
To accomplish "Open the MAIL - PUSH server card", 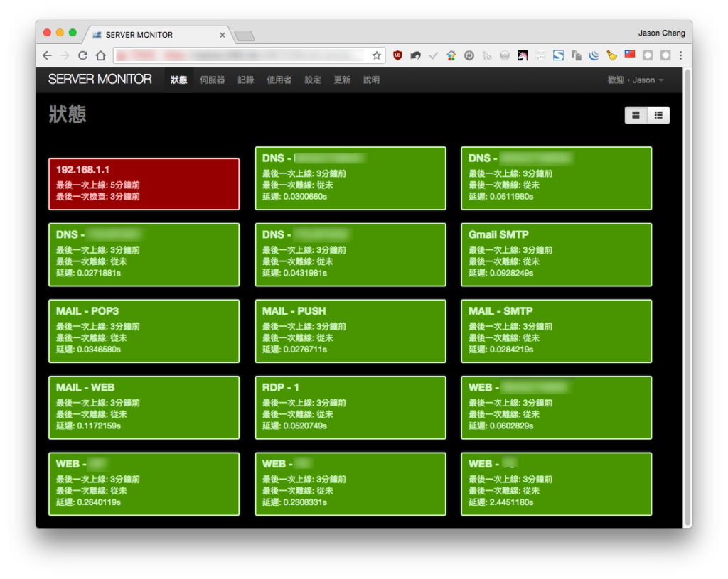I will [x=350, y=331].
